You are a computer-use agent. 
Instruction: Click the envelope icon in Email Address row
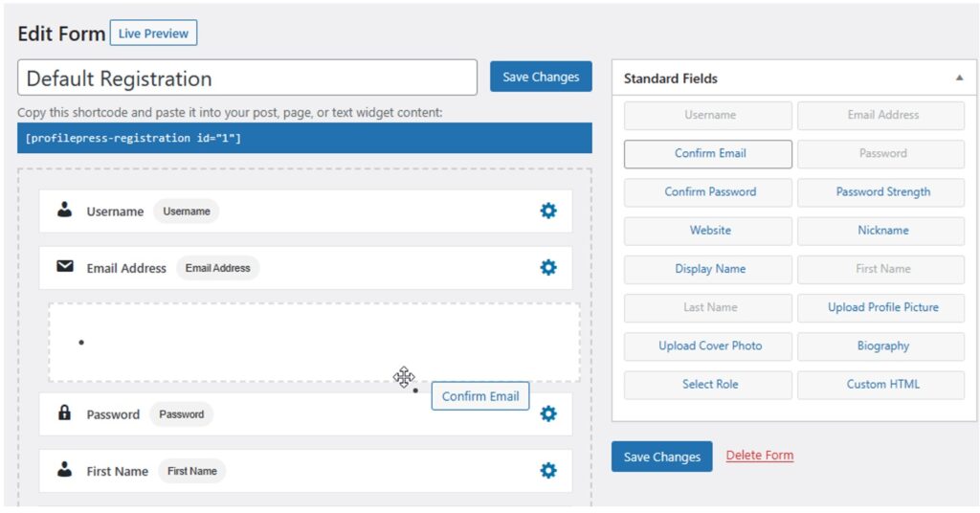(x=65, y=267)
